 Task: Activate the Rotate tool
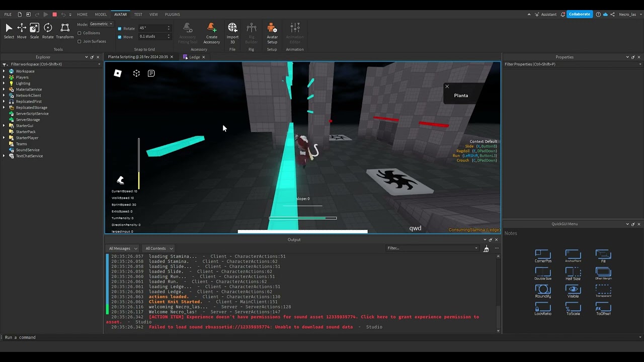click(48, 31)
